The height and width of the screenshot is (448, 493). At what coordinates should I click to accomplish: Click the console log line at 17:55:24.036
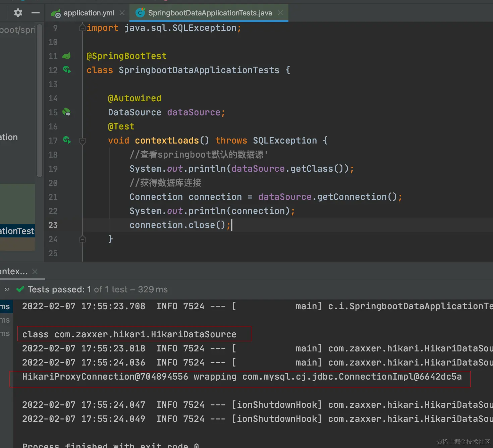258,362
